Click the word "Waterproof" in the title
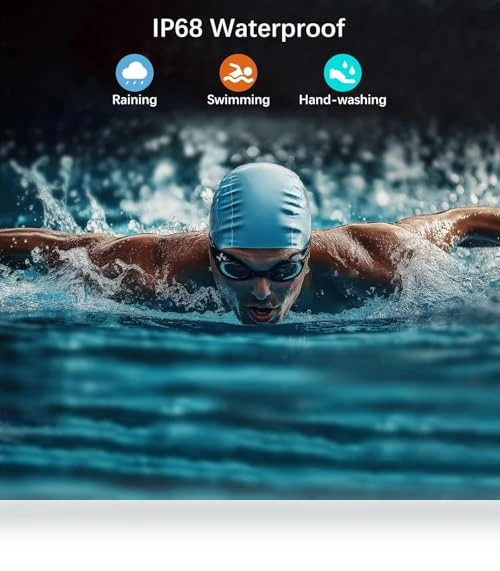The image size is (500, 571). point(278,28)
